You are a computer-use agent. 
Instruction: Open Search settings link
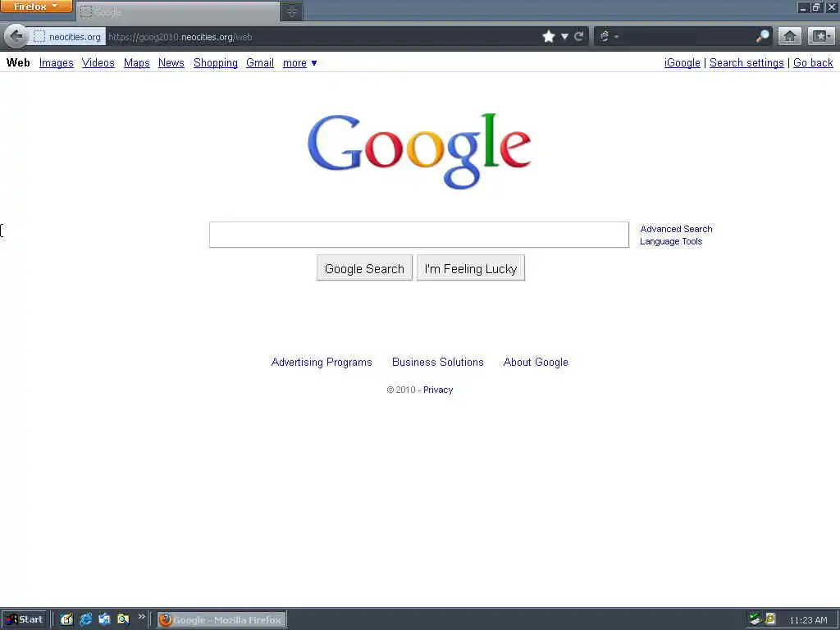tap(746, 63)
